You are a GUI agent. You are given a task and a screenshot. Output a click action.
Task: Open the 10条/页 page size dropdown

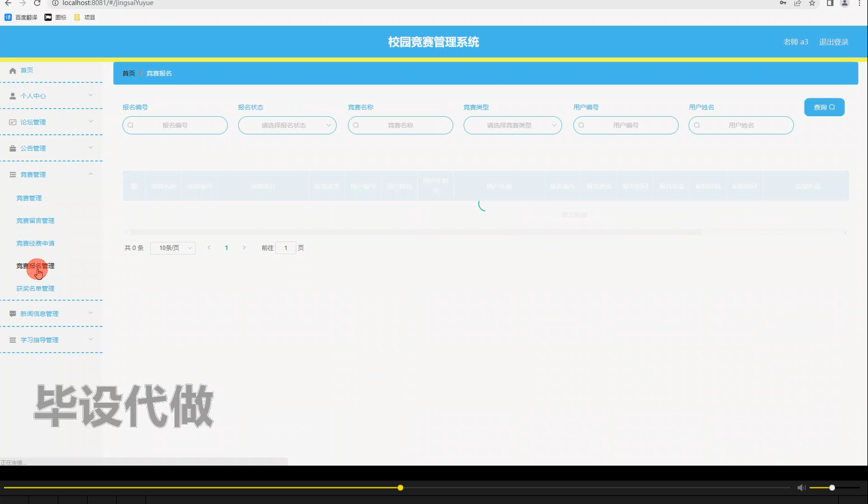coord(172,247)
